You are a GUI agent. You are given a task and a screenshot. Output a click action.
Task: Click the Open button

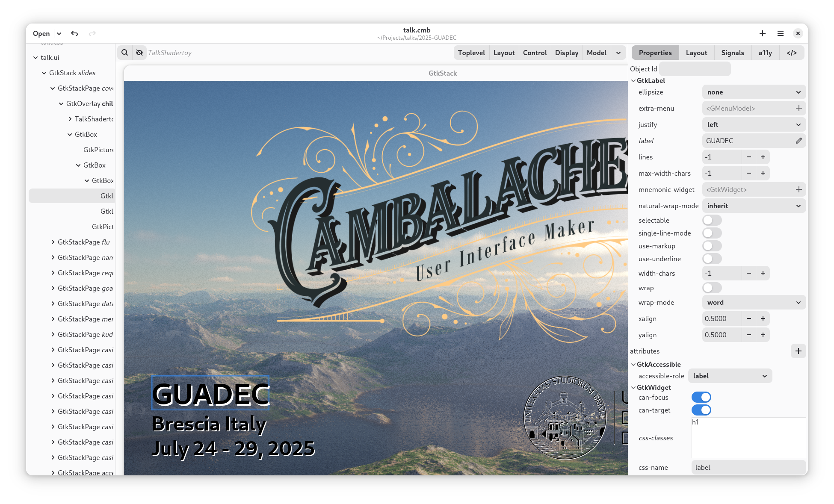click(41, 33)
